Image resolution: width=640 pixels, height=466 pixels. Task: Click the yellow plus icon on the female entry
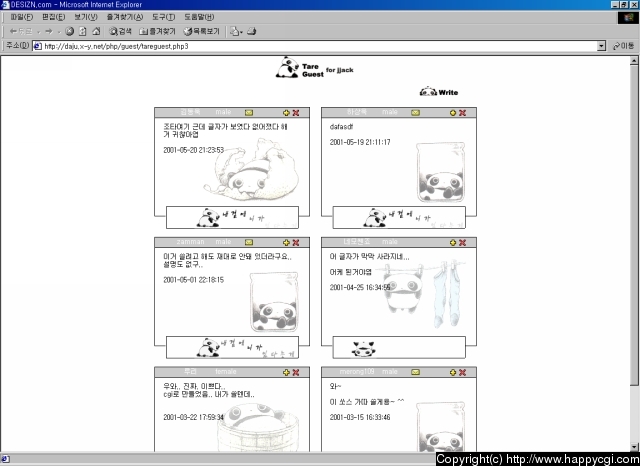point(286,372)
